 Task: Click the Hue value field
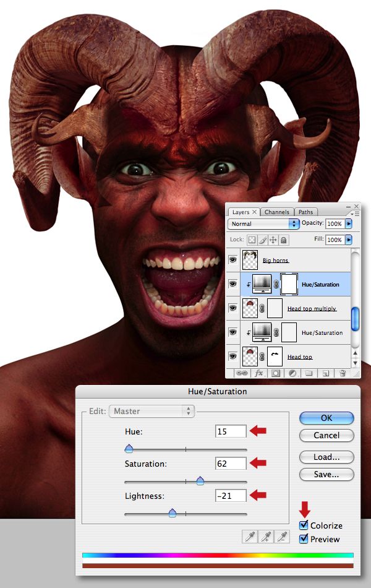231,431
